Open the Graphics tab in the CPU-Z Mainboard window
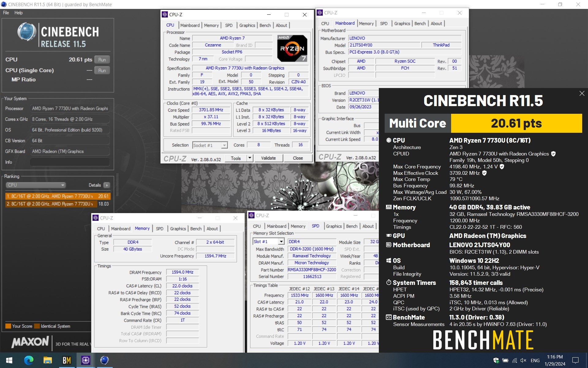This screenshot has width=588, height=368. (x=402, y=24)
